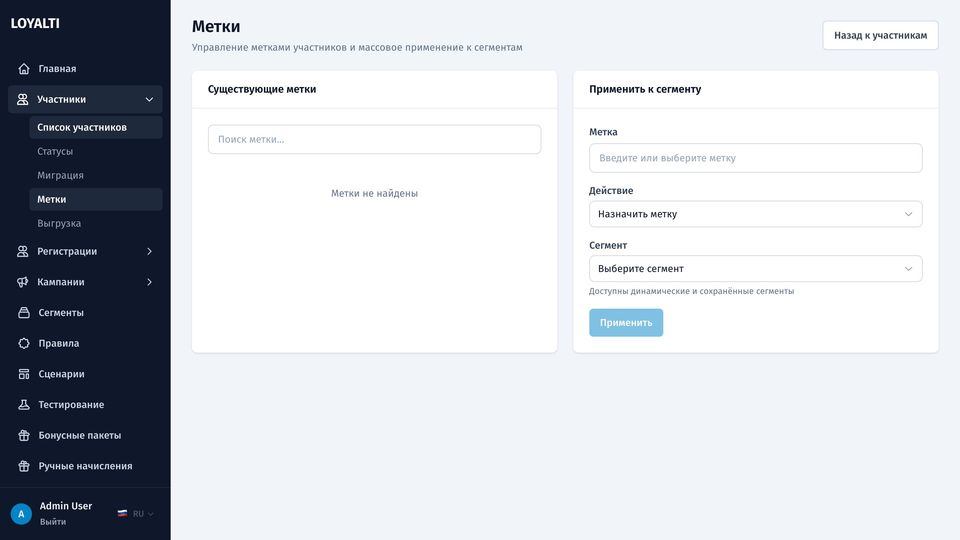Open Тестирование in the sidebar
Image resolution: width=960 pixels, height=540 pixels.
85,404
